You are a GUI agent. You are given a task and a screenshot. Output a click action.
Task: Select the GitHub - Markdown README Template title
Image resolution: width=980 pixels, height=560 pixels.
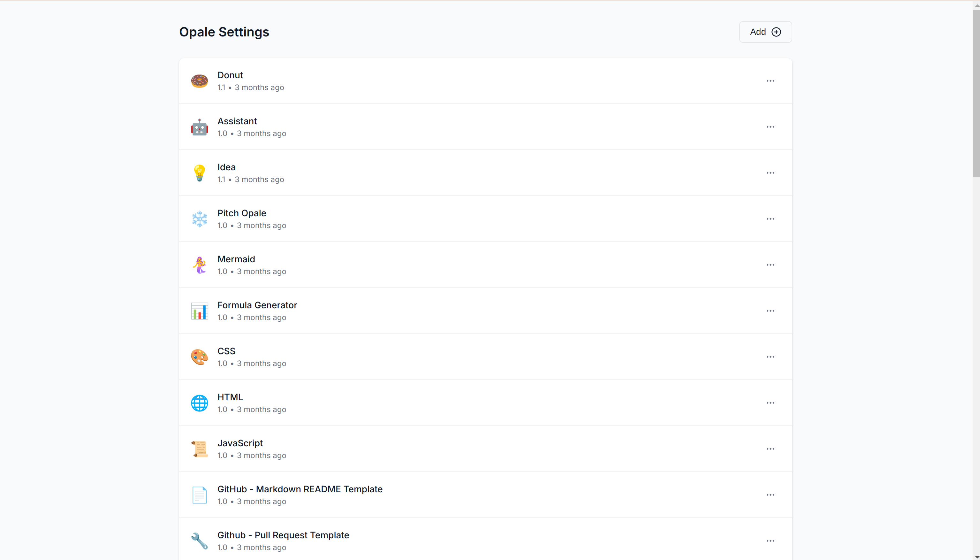click(x=300, y=489)
